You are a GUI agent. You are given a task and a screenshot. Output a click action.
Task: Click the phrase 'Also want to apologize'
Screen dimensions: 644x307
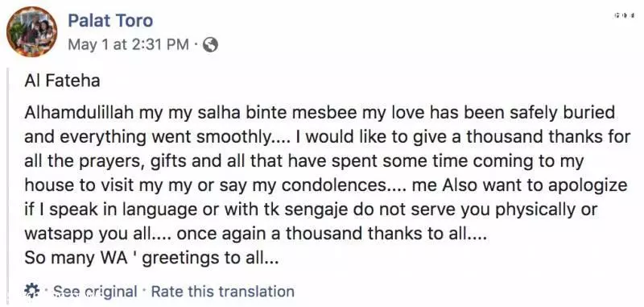tap(535, 185)
